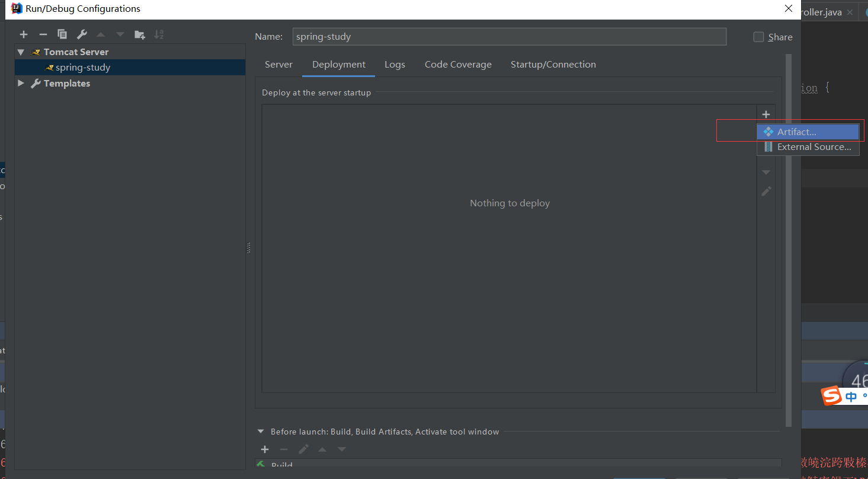Choose External Source... from popup menu

pos(808,147)
